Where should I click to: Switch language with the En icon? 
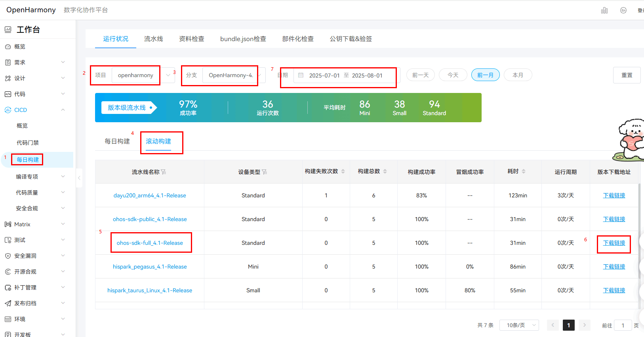[623, 10]
